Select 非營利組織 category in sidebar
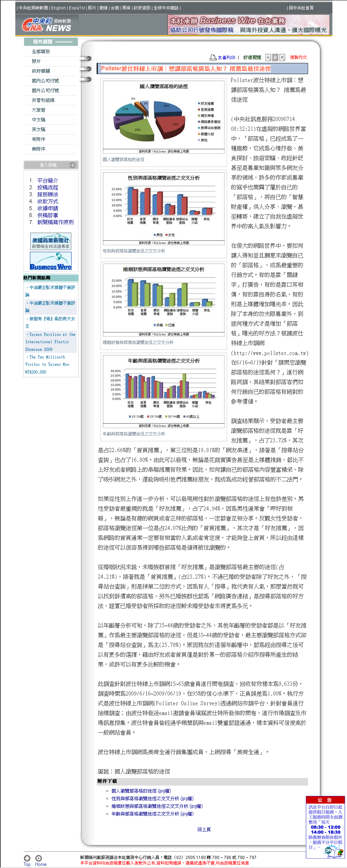 click(43, 100)
